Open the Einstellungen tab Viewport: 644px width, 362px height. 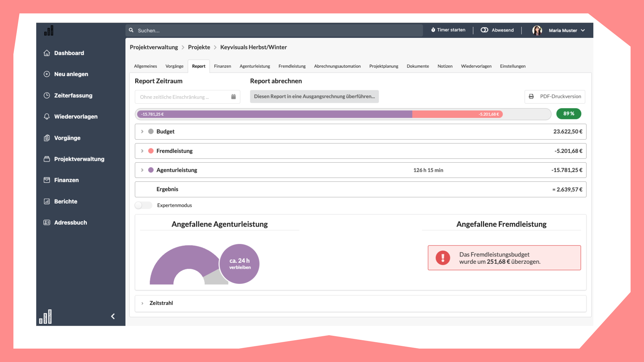513,66
